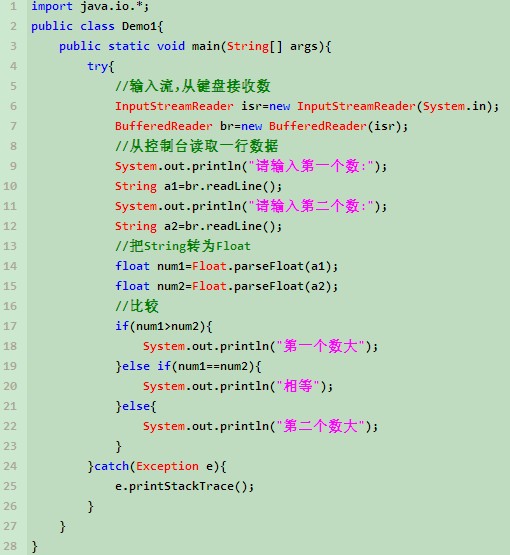The width and height of the screenshot is (510, 555).
Task: Click 'import java.io.*;' statement
Action: [90, 6]
